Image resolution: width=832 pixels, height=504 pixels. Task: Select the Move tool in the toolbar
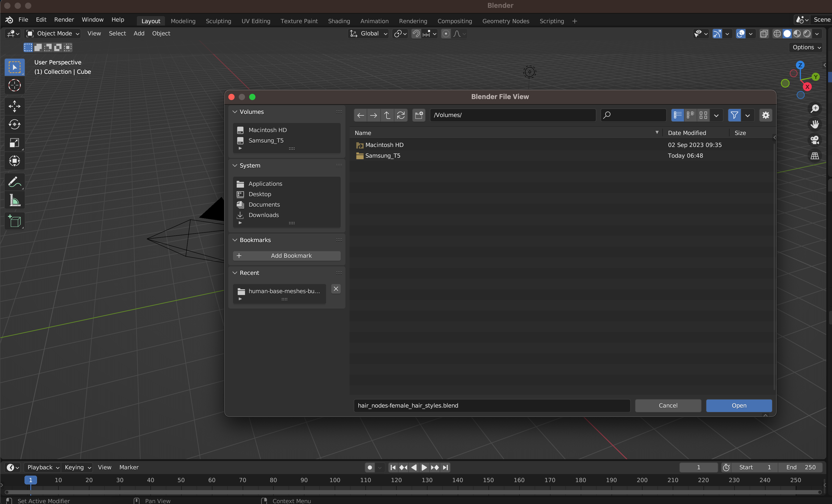click(14, 106)
